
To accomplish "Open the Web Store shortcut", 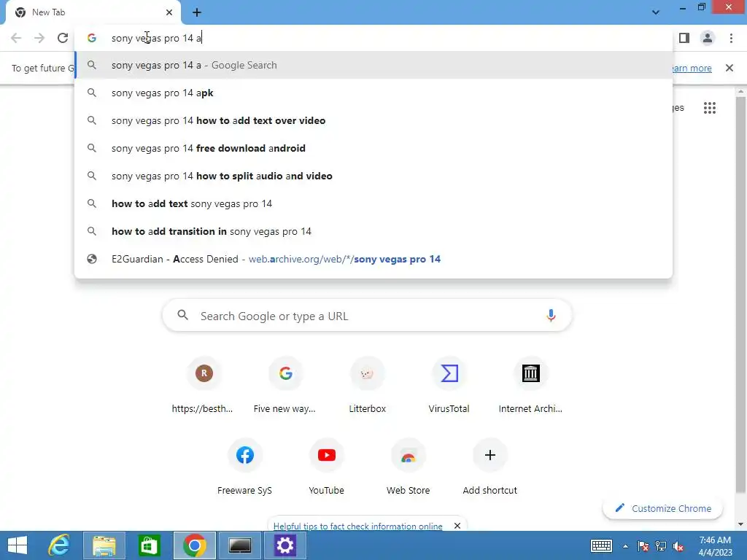I will pos(409,467).
